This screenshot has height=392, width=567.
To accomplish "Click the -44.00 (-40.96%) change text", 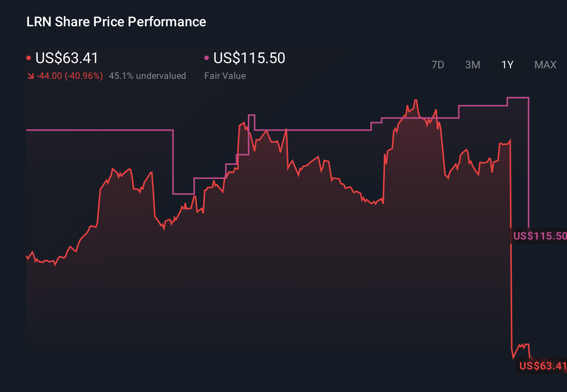I will 69,75.
